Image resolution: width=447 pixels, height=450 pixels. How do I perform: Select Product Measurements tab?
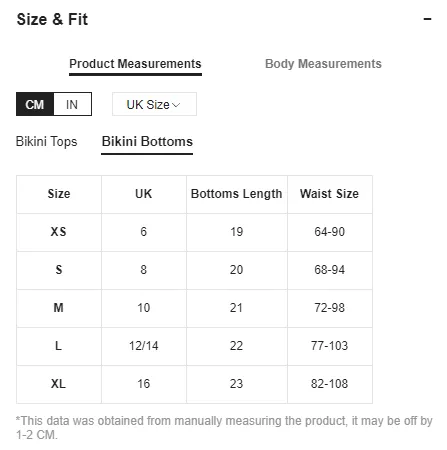pos(135,64)
